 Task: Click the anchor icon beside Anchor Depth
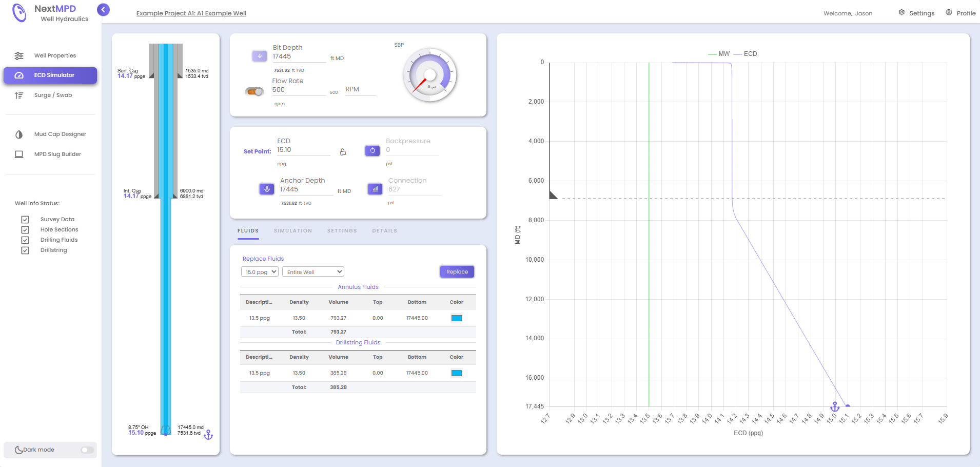pos(267,189)
